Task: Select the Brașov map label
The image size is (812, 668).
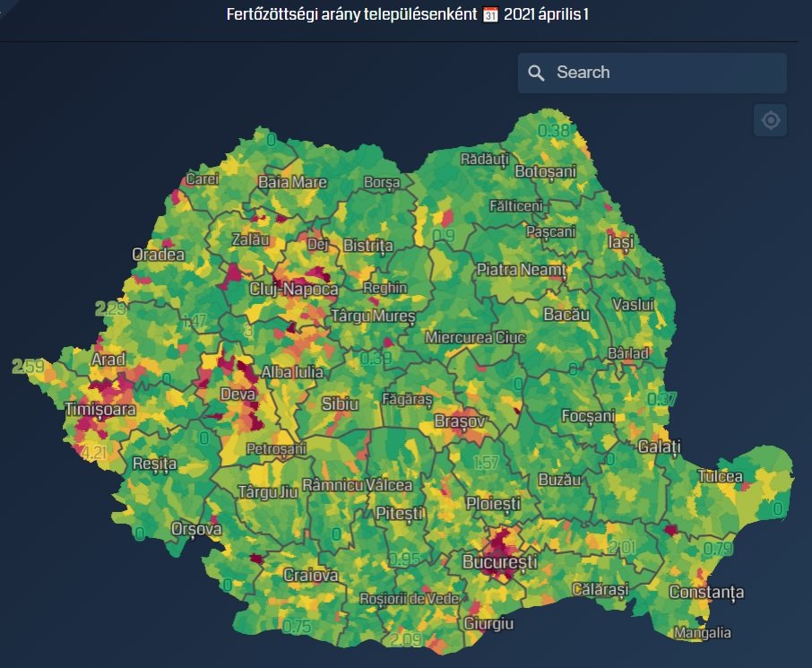Action: pos(459,421)
